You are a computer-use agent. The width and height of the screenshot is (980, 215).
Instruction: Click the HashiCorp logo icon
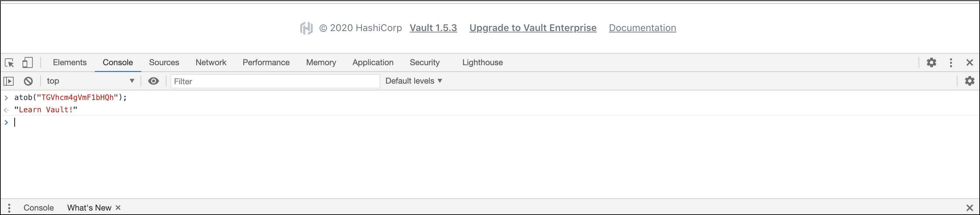coord(306,28)
